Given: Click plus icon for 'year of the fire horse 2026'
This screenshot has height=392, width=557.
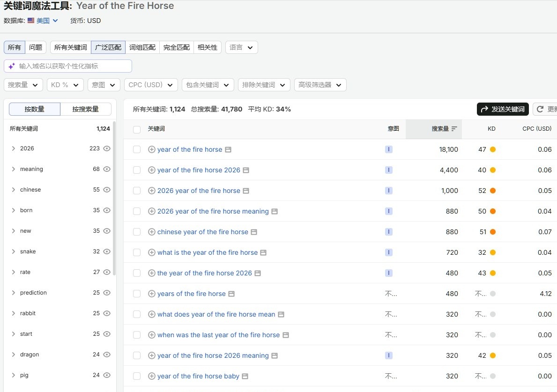Looking at the screenshot, I should coord(152,170).
